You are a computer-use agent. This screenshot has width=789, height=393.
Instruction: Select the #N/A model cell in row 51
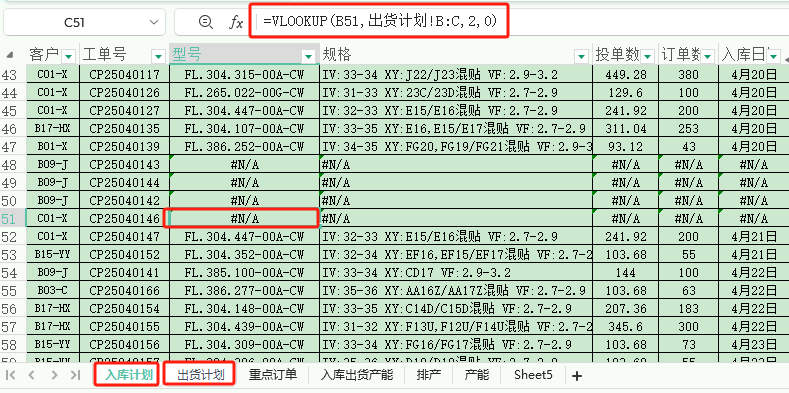pos(245,218)
